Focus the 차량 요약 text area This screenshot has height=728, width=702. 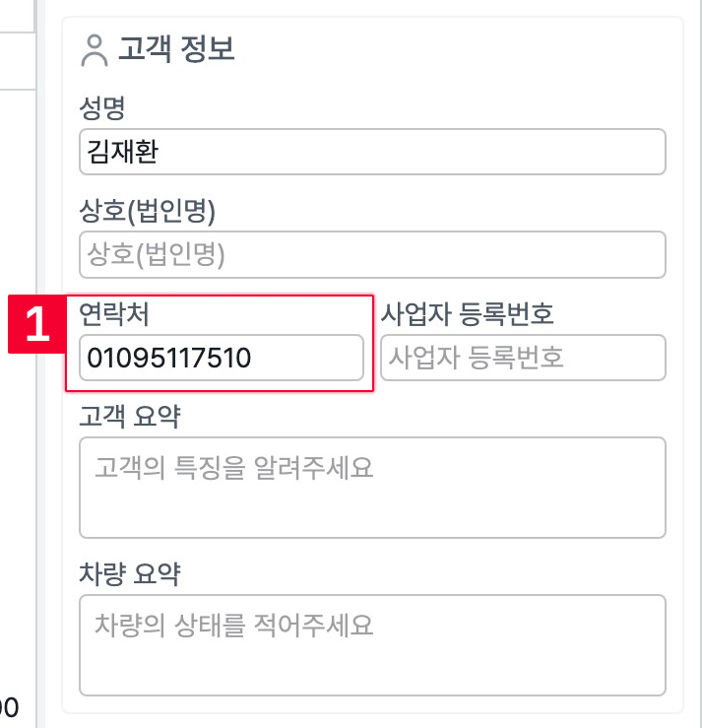[x=371, y=645]
